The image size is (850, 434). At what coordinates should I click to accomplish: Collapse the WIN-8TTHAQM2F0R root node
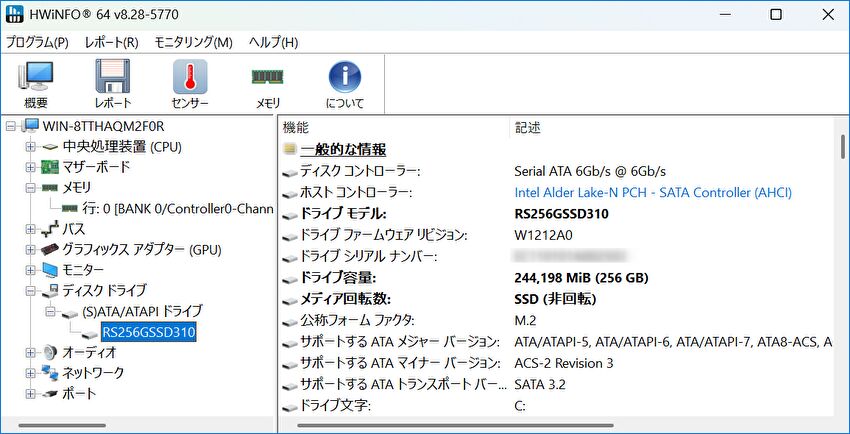pos(10,126)
